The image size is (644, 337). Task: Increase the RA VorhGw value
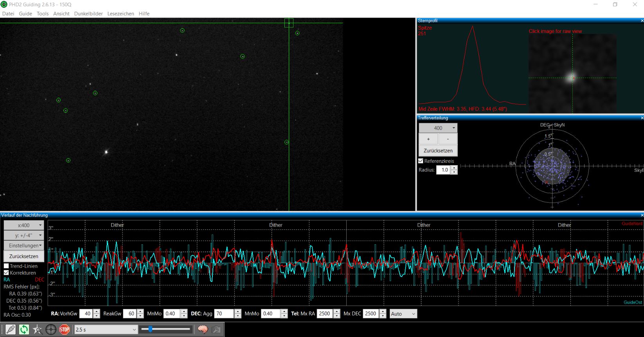click(x=97, y=312)
